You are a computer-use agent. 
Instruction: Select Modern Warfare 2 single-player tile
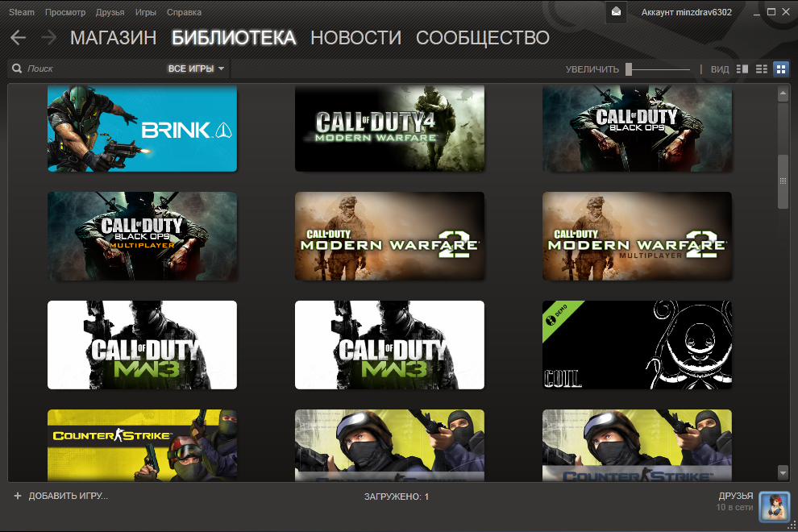390,236
